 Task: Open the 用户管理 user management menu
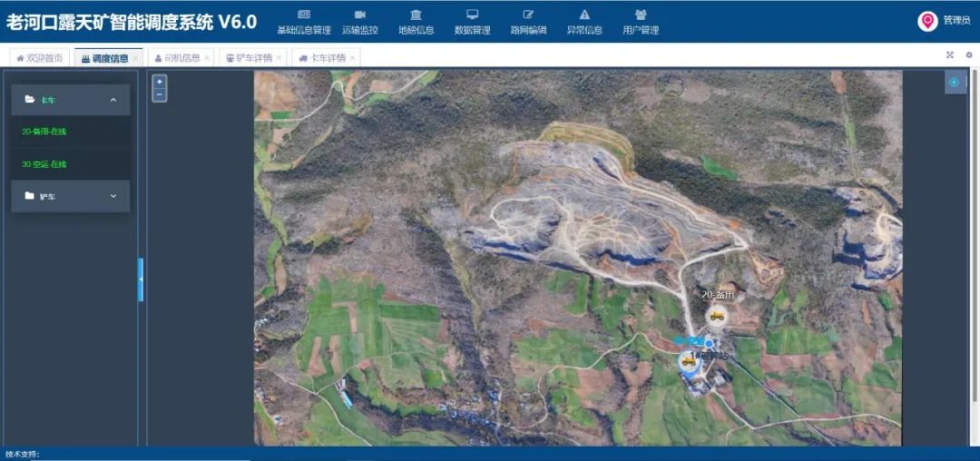(x=641, y=22)
